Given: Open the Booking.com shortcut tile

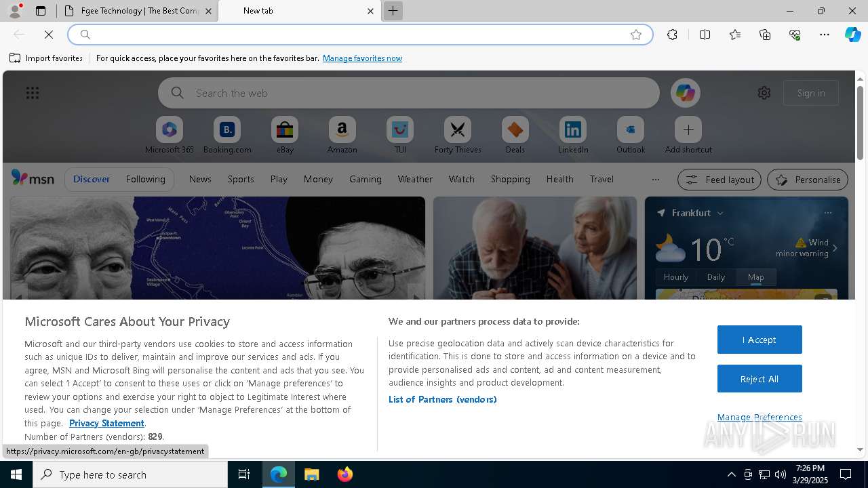Looking at the screenshot, I should pos(227,135).
